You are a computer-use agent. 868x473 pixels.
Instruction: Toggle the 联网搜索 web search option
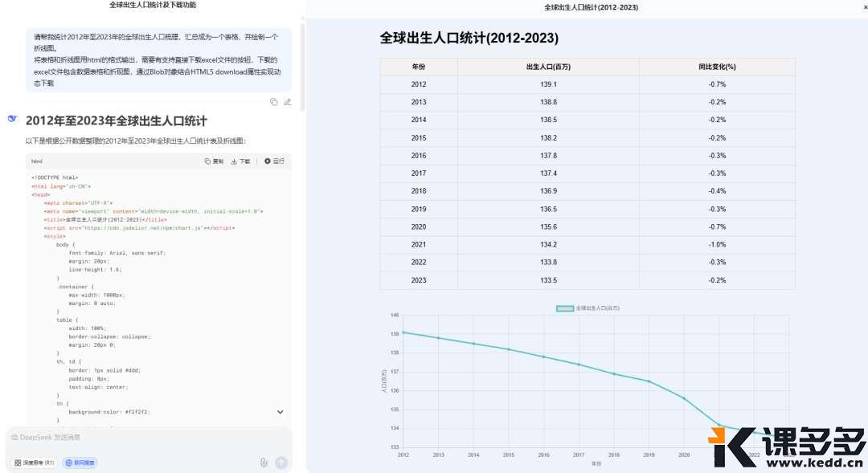[x=80, y=463]
